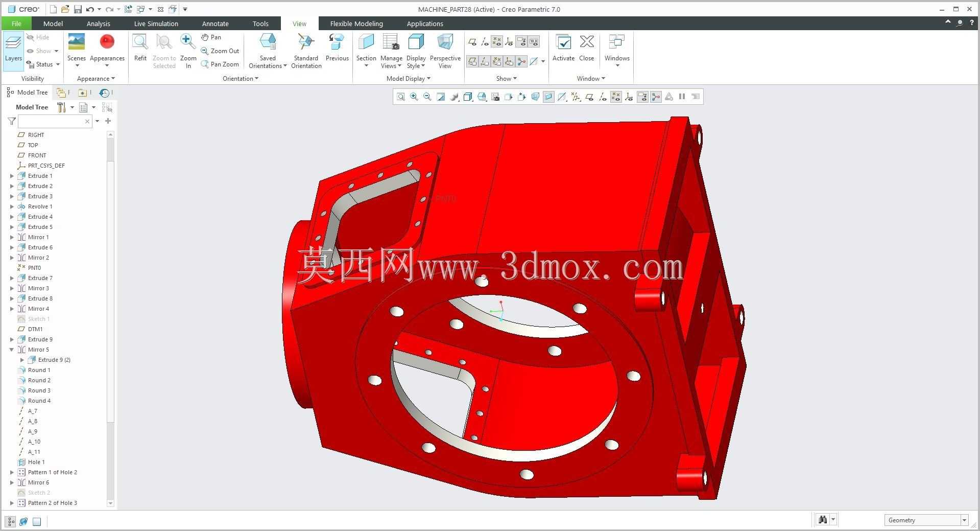Click the Regenerate icon in quick access toolbar

pos(128,9)
